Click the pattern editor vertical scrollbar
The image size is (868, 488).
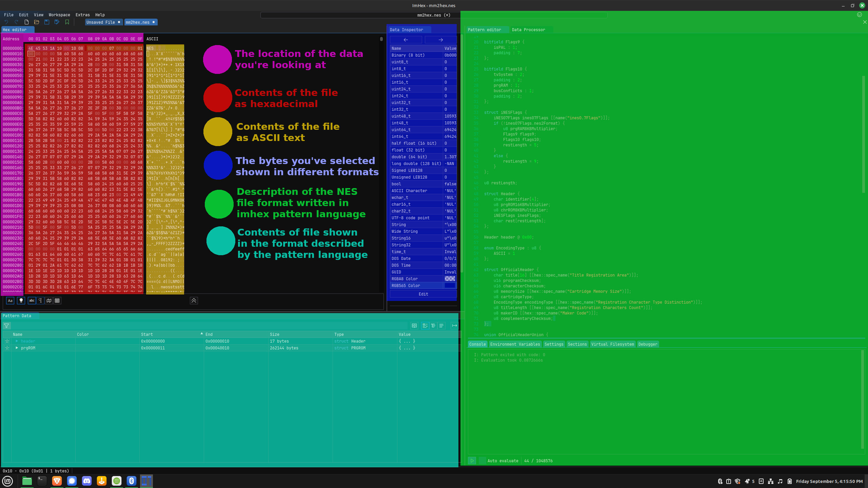pos(863,134)
